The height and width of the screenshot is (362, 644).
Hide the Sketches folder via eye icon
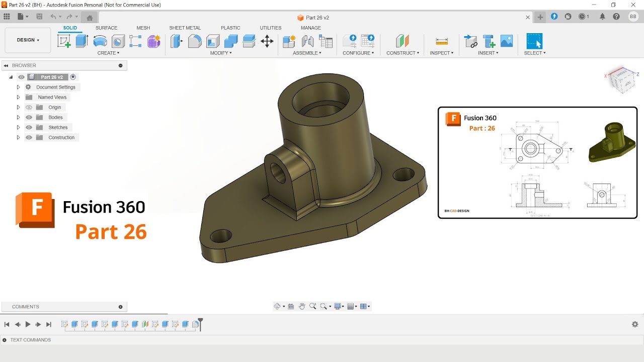click(29, 127)
